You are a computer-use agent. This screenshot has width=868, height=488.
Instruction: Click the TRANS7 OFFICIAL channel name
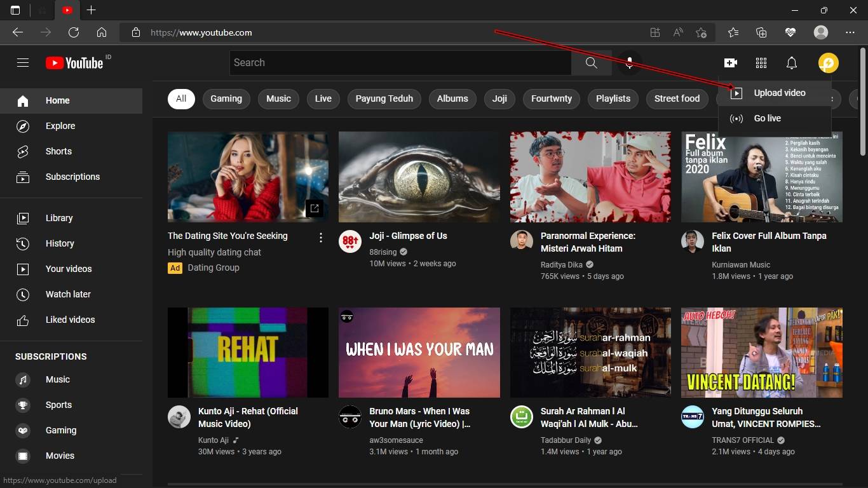743,440
